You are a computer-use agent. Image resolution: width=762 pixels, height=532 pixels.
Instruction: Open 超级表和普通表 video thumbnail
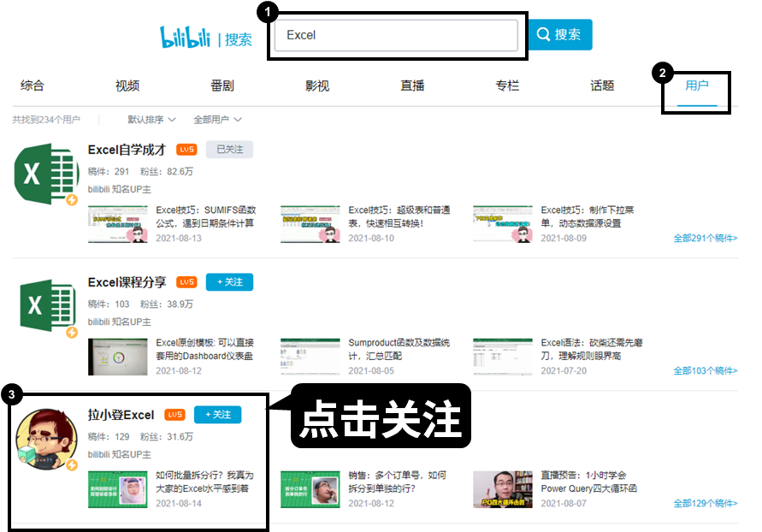coord(310,224)
